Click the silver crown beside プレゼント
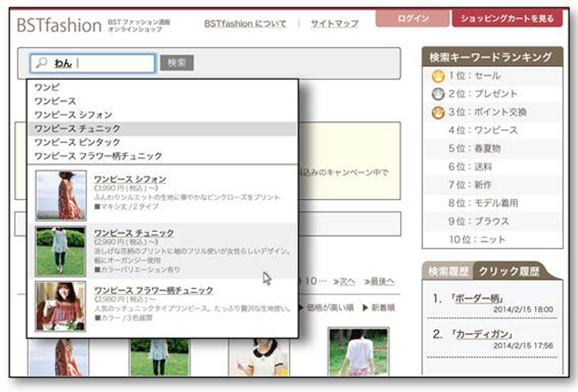Image resolution: width=578 pixels, height=392 pixels. 437,94
